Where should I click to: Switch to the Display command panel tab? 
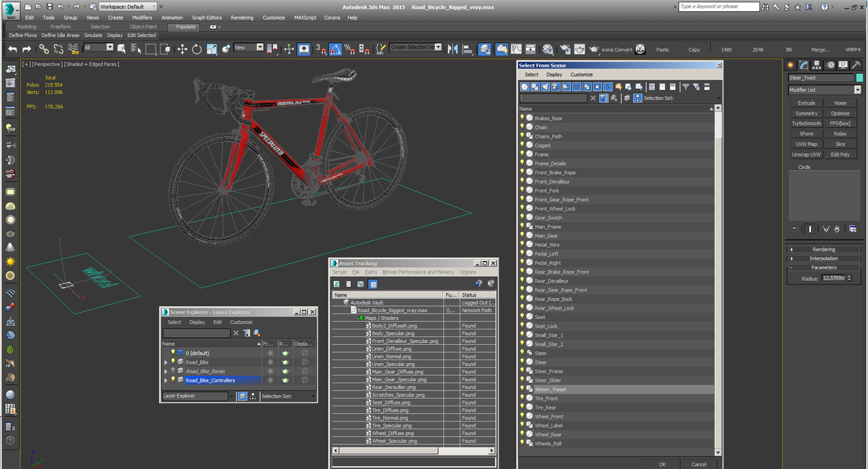[843, 65]
